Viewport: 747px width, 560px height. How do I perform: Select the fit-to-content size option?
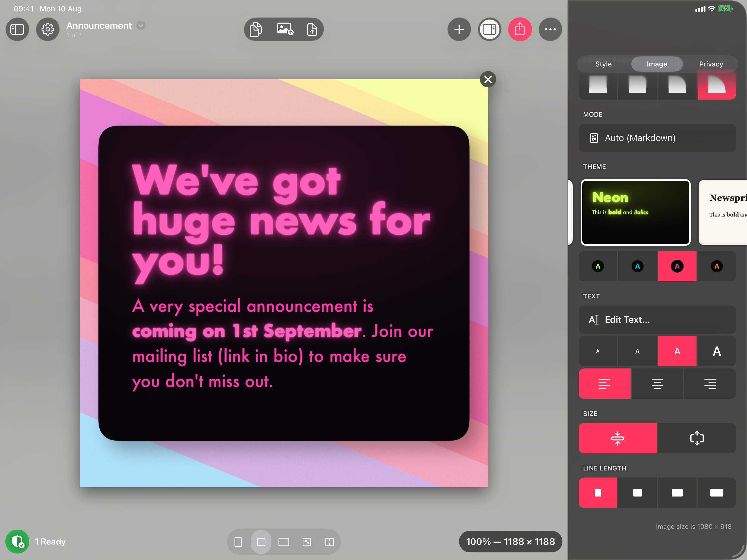point(618,438)
